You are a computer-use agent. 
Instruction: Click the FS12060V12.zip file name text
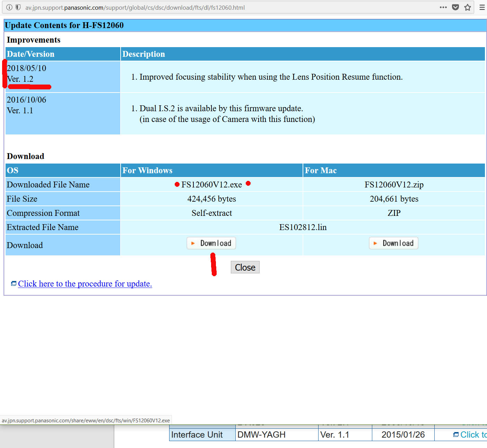coord(394,185)
